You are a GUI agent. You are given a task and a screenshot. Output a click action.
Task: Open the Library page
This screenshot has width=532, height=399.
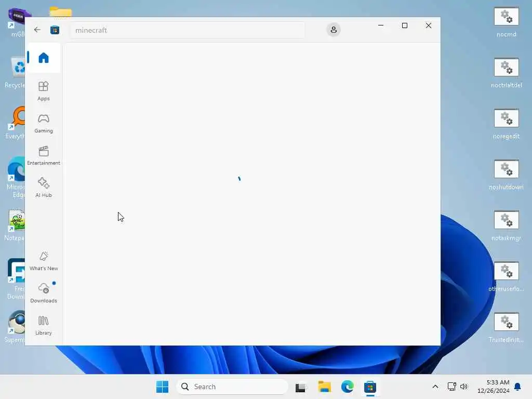pyautogui.click(x=44, y=325)
